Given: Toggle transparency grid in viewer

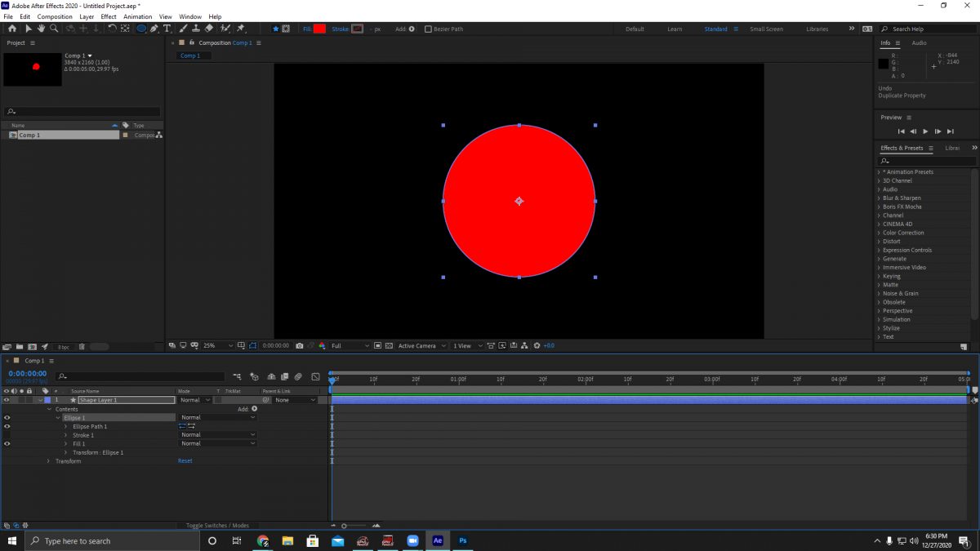Looking at the screenshot, I should 389,345.
